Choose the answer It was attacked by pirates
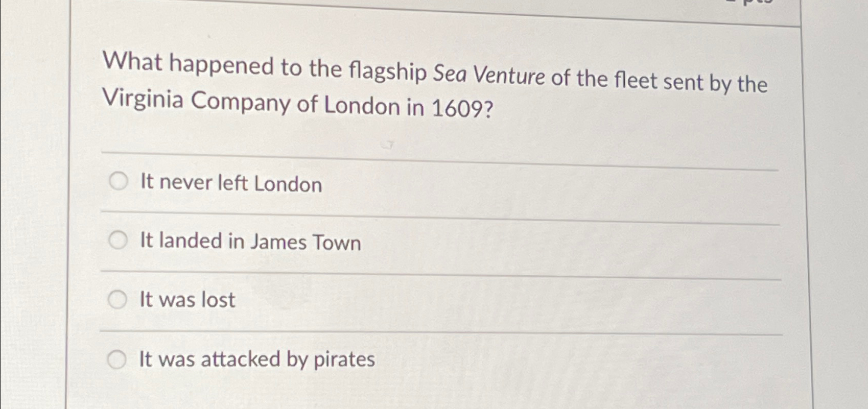The image size is (868, 409). (x=119, y=359)
